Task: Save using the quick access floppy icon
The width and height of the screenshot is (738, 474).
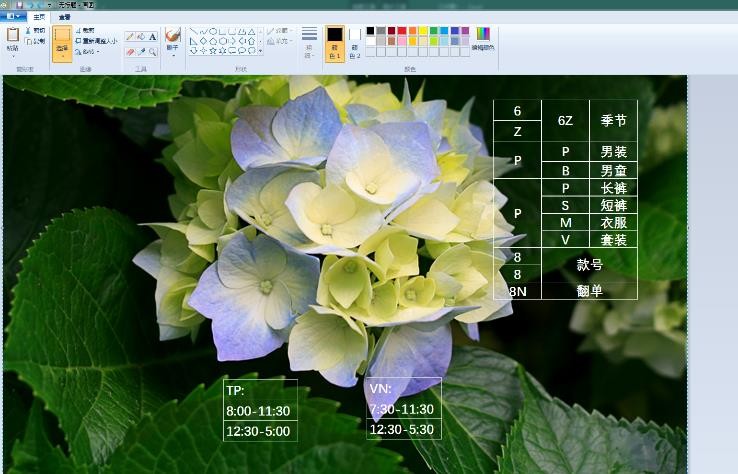Action: coord(19,5)
